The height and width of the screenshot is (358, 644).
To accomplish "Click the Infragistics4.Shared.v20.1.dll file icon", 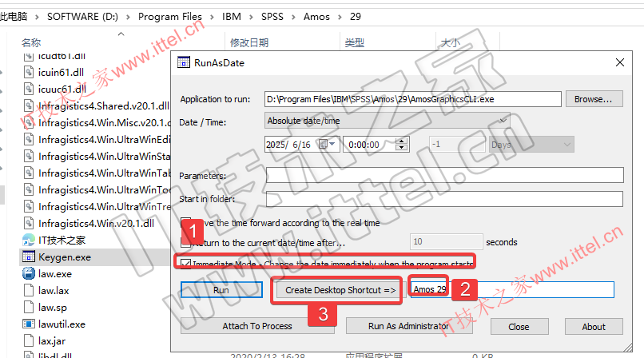I will tap(28, 106).
